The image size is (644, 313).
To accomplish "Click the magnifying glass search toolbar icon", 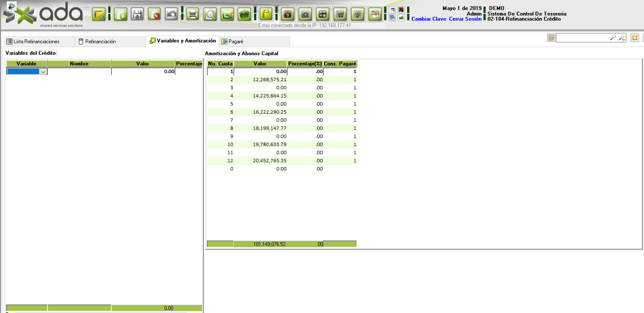I will pos(210,15).
